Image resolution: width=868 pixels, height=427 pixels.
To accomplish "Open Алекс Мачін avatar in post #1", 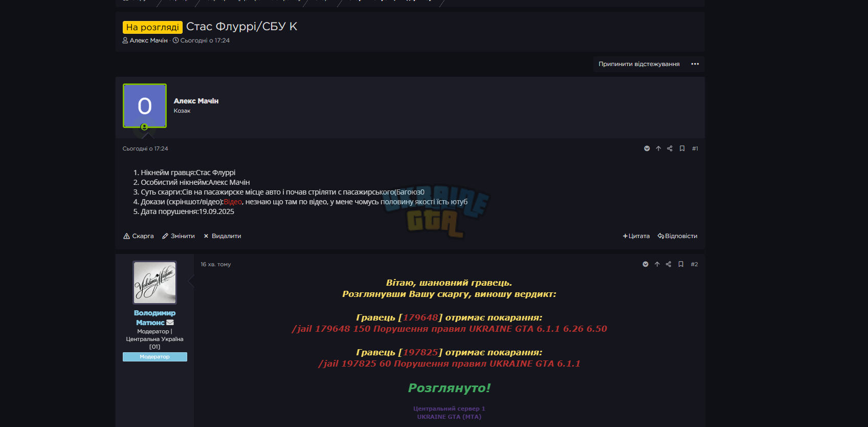I will 145,105.
